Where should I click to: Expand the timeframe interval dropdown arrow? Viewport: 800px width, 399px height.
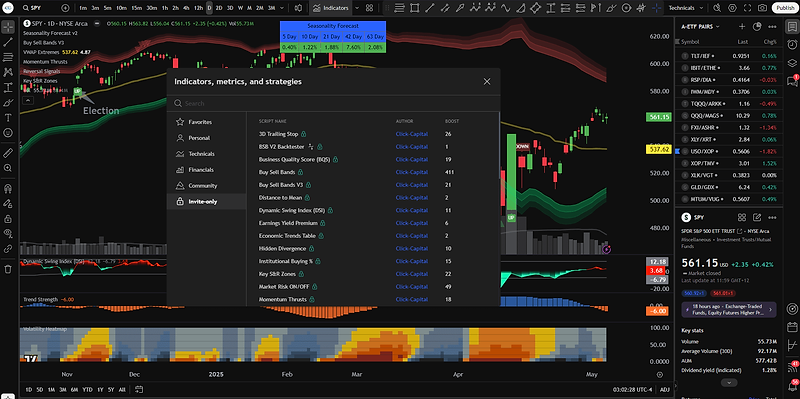(x=283, y=8)
